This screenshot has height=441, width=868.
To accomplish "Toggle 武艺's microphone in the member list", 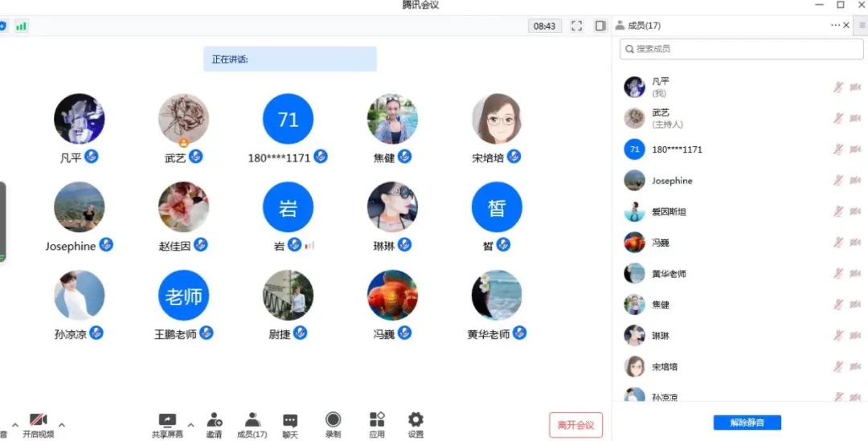I will coord(838,118).
